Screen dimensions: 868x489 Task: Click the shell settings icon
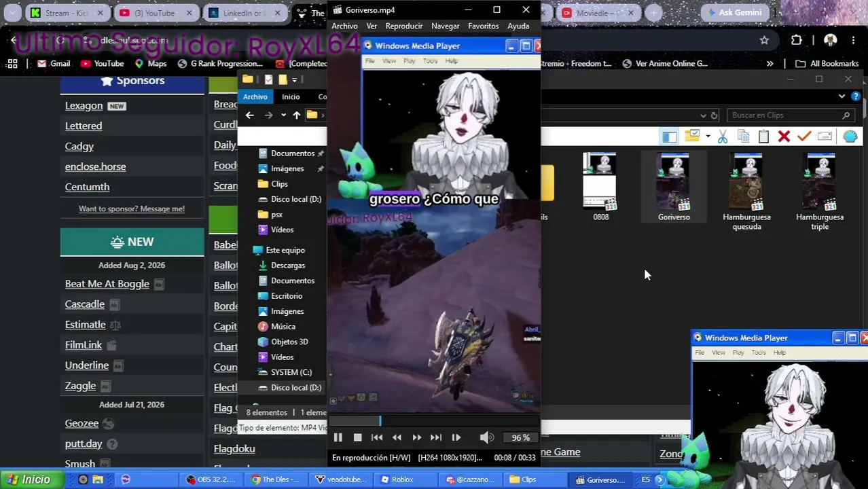(x=850, y=137)
